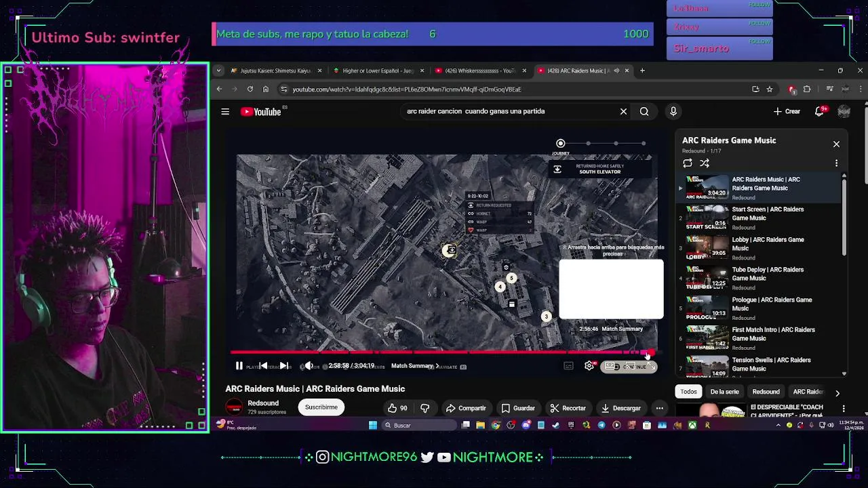Open a new browser tab
The image size is (868, 488).
[642, 70]
